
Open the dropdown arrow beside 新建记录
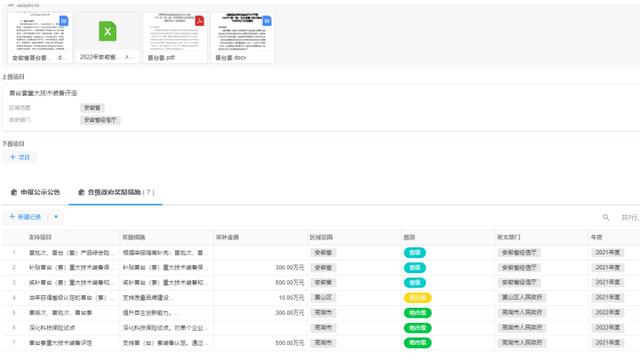tap(56, 217)
